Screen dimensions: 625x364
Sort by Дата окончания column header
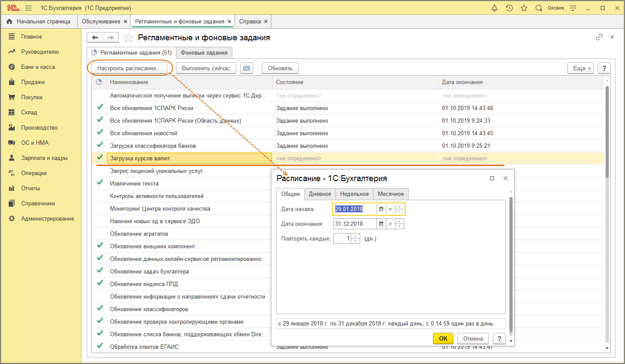tap(521, 82)
